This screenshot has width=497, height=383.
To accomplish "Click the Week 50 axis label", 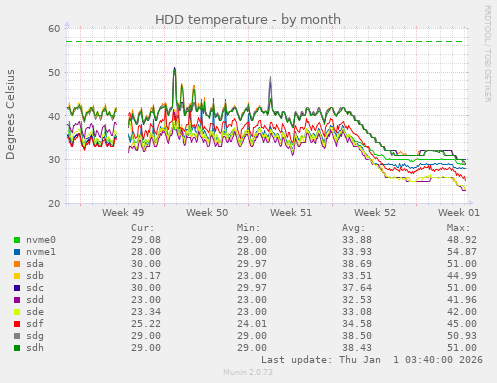I will [207, 212].
